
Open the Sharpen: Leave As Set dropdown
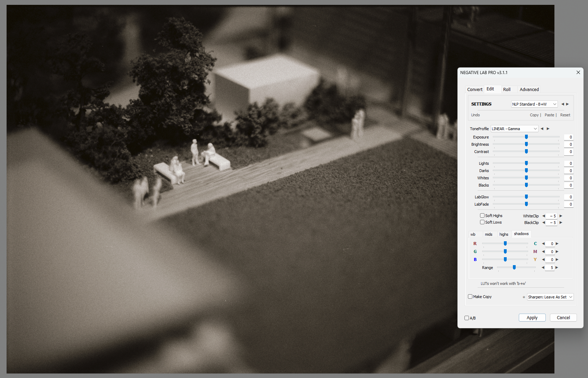click(550, 297)
